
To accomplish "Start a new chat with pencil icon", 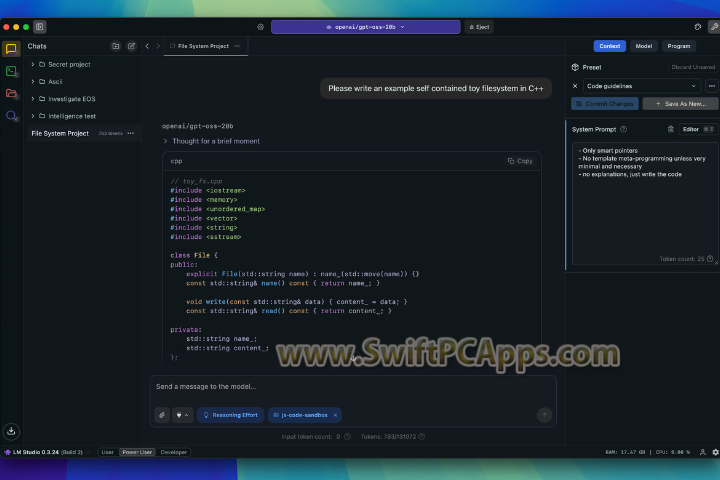I will click(x=131, y=46).
